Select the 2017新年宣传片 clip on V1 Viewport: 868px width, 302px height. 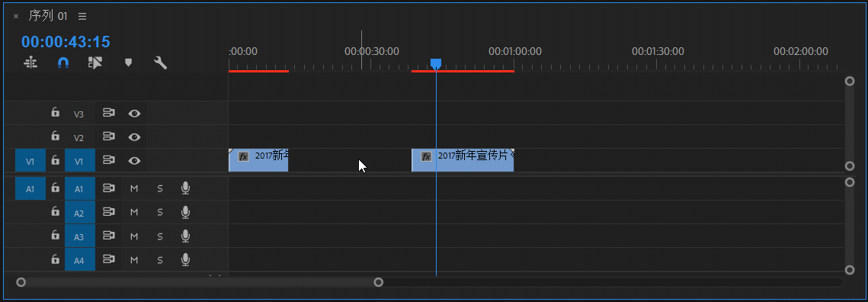(x=463, y=160)
